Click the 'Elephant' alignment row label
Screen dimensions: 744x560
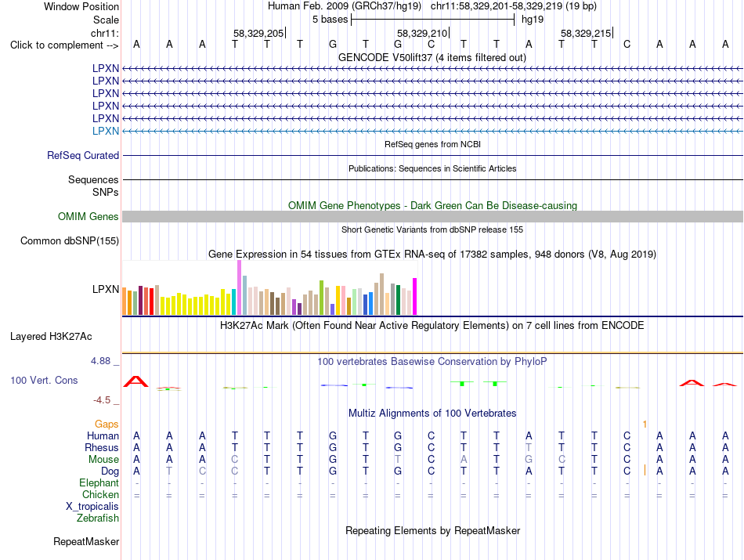(x=99, y=483)
